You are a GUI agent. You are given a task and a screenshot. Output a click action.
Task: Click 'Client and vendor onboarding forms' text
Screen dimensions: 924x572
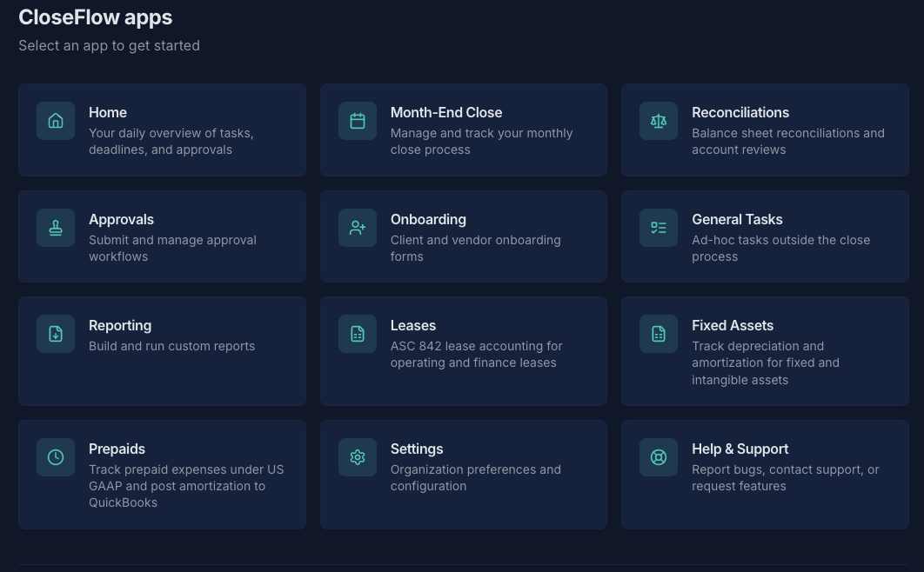tap(476, 249)
